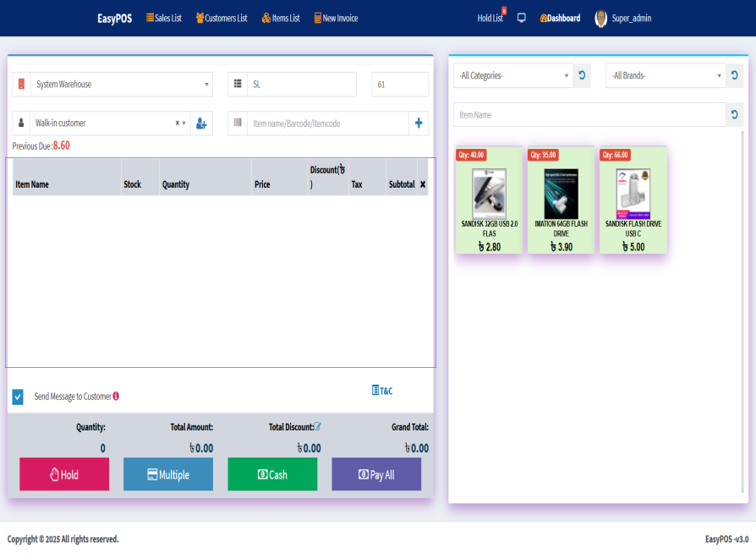Expand the All Brands dropdown
Screen dimensions: 756x559
click(666, 75)
